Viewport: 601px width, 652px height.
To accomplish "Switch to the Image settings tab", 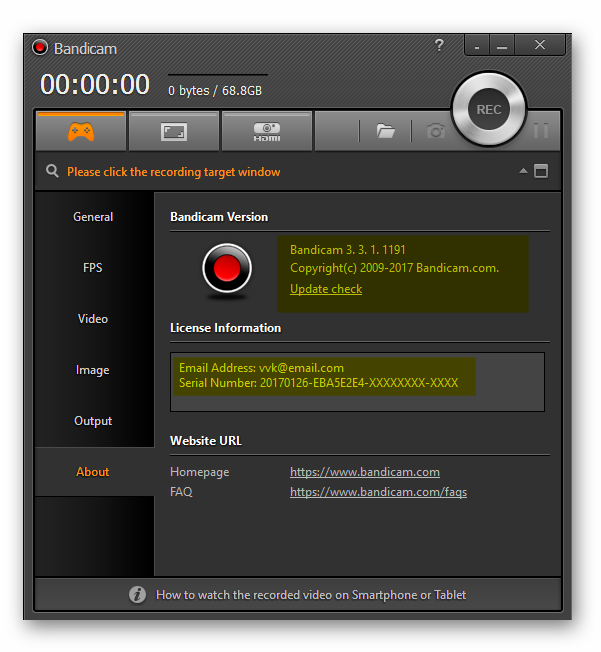I will click(93, 370).
